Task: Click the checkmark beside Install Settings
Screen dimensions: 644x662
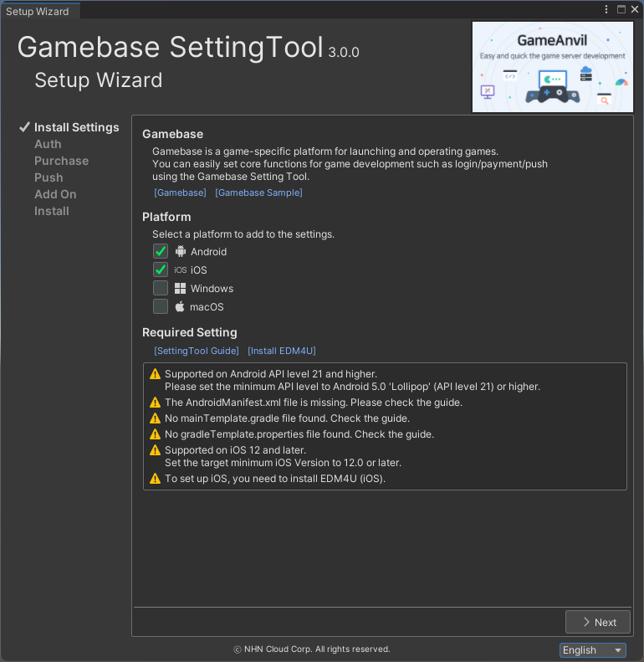Action: [x=24, y=127]
